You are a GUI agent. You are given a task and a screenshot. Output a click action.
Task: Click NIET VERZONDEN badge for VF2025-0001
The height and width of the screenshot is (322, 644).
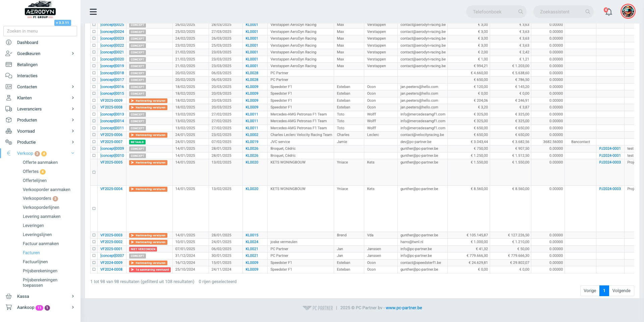pos(143,249)
